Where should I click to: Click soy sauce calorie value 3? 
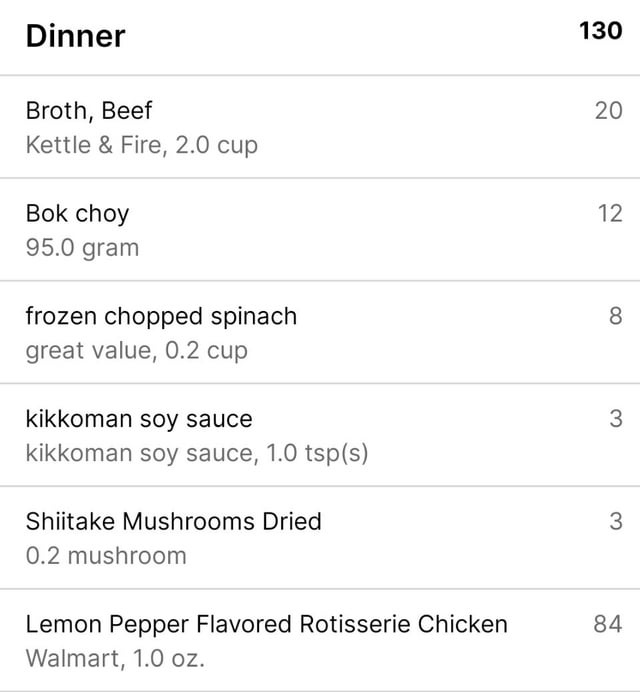pyautogui.click(x=616, y=419)
